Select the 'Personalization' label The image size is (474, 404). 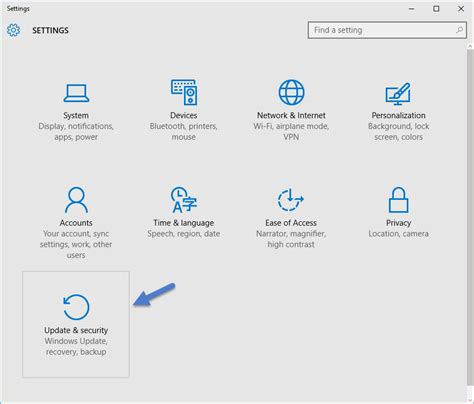[x=398, y=115]
